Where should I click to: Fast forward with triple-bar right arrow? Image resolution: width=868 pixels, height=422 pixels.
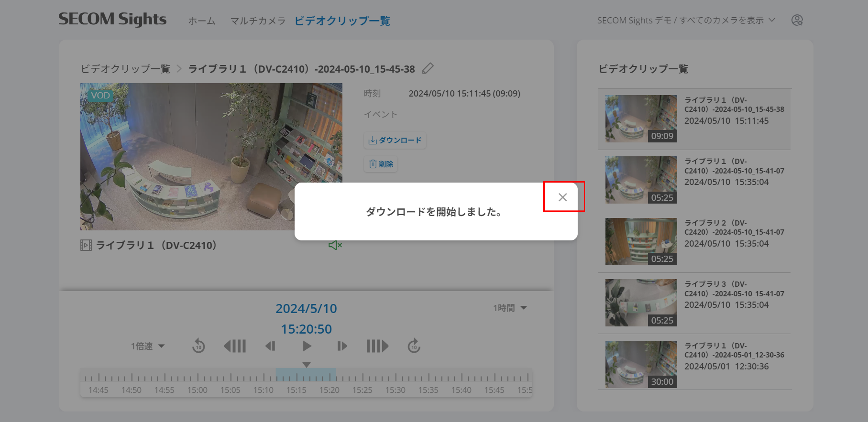tap(377, 346)
